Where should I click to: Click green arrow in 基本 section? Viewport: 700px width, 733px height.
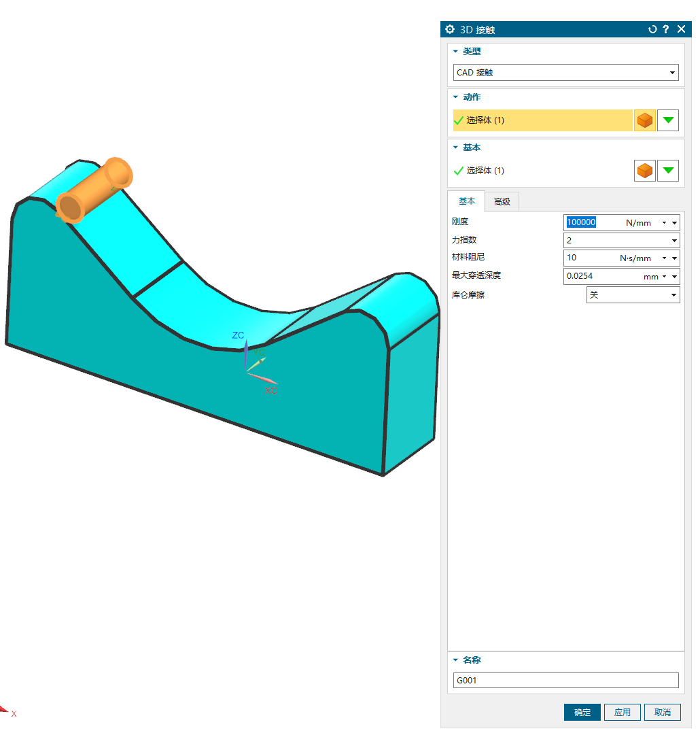(669, 170)
